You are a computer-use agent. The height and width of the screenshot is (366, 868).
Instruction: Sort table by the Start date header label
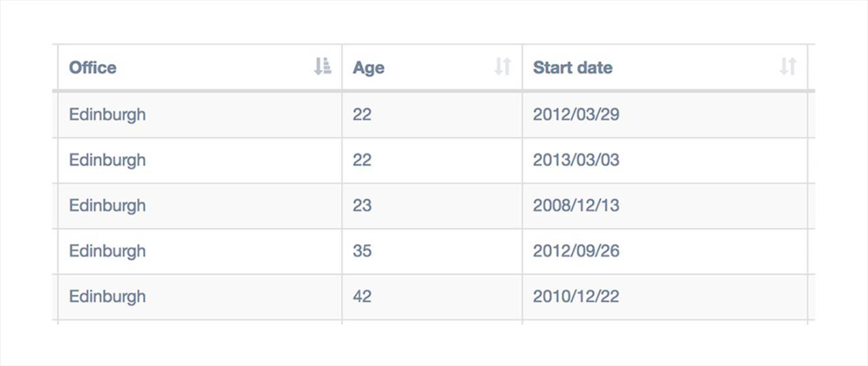[x=572, y=67]
